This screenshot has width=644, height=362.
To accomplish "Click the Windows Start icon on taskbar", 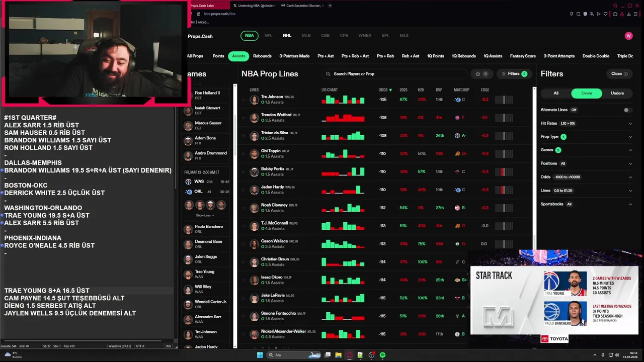I will (x=260, y=355).
